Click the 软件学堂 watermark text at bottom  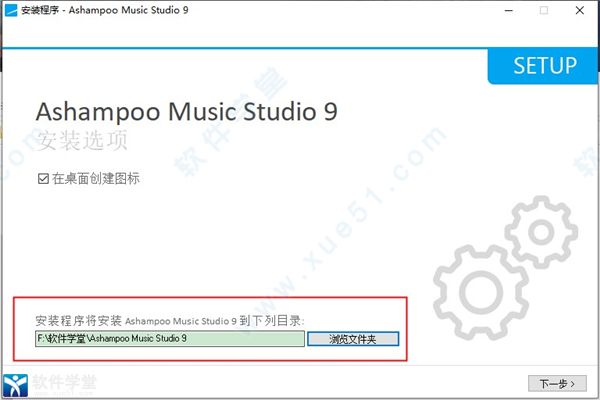pos(64,382)
